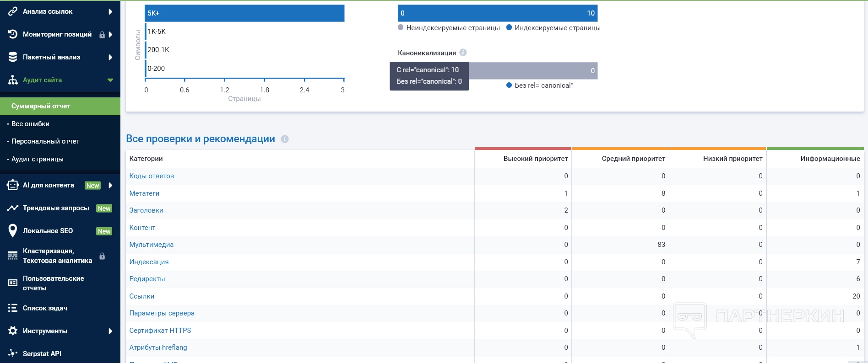Click the Локальное SEO map pin icon

tap(13, 231)
